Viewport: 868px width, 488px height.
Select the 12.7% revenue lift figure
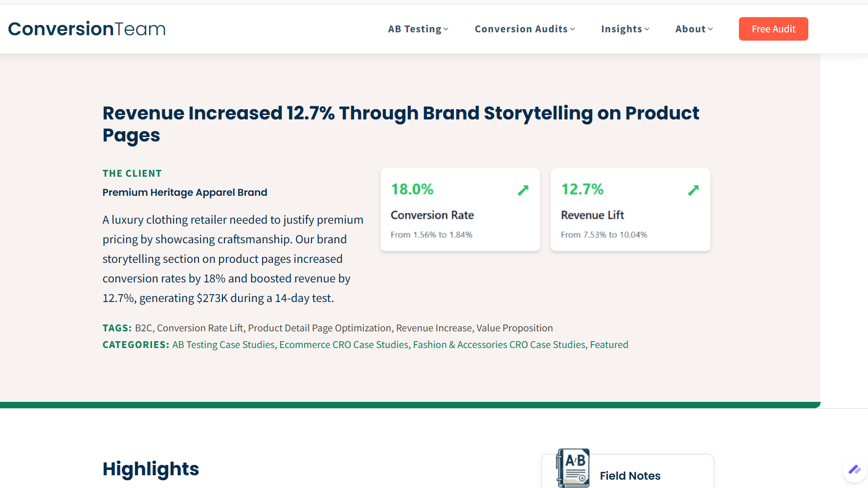tap(582, 189)
